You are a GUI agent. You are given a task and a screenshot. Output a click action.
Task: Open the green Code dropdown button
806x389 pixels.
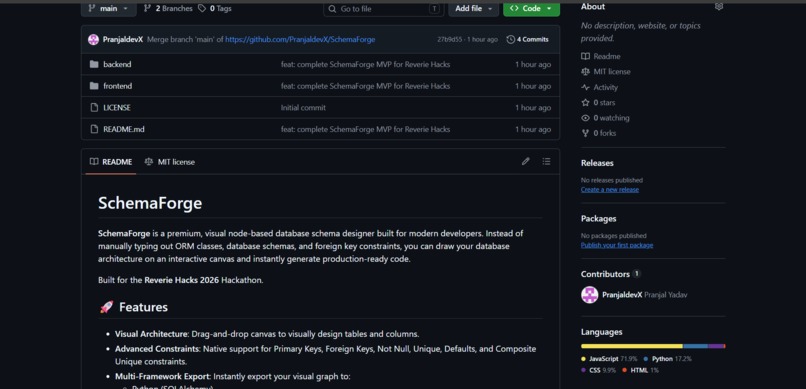pos(531,9)
